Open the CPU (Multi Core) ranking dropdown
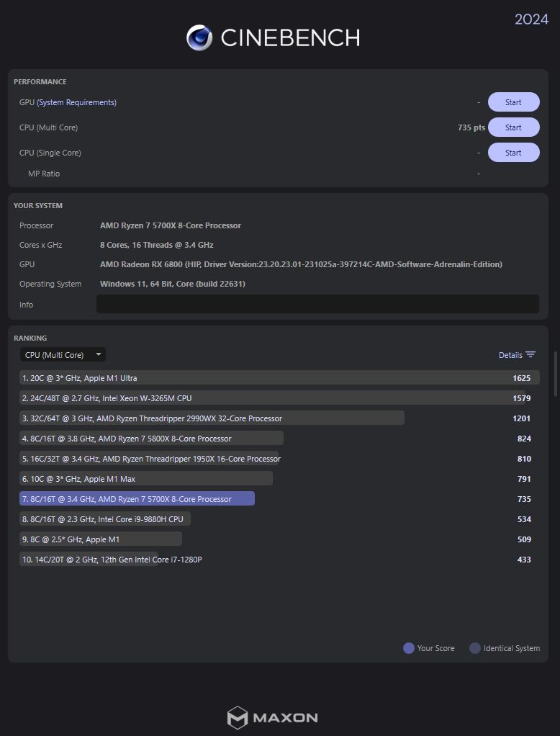The image size is (560, 736). point(63,355)
